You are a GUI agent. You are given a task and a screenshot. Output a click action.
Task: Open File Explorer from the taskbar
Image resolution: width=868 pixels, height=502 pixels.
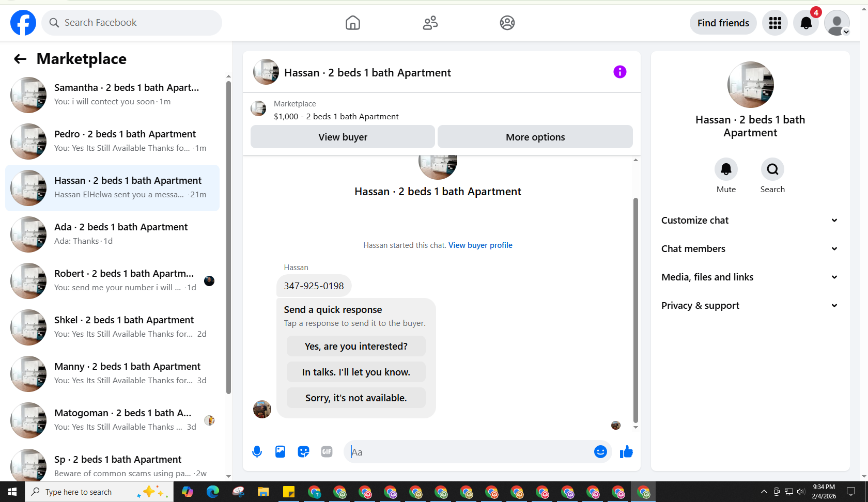click(x=263, y=492)
